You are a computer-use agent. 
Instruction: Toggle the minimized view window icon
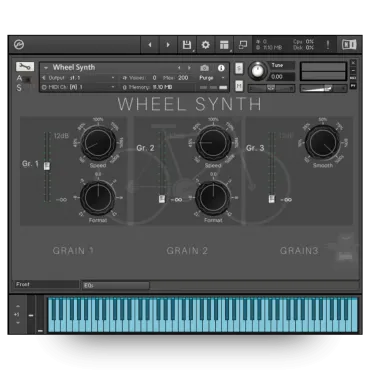[243, 45]
